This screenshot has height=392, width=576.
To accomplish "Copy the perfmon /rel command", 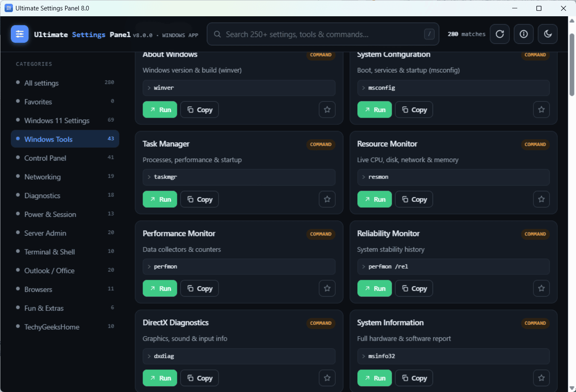I will pyautogui.click(x=414, y=289).
